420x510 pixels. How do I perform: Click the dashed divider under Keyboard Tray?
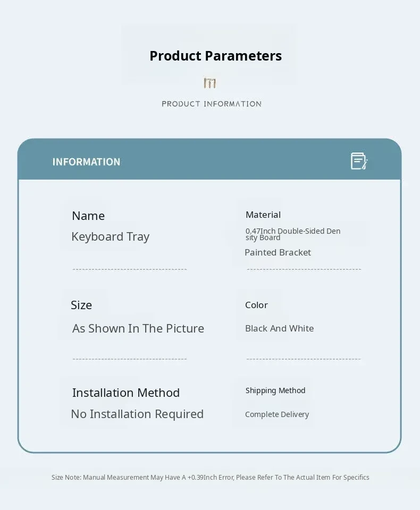coord(129,269)
